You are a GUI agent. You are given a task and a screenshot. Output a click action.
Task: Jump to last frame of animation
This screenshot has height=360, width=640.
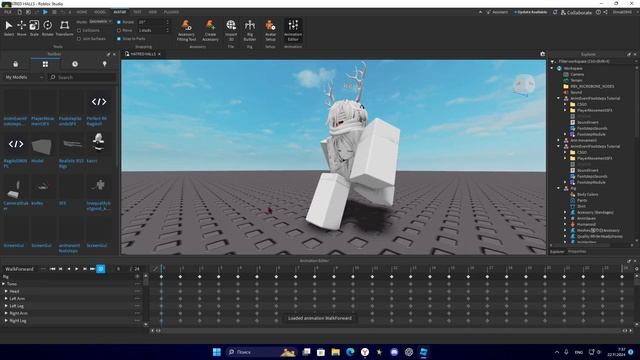pyautogui.click(x=92, y=269)
